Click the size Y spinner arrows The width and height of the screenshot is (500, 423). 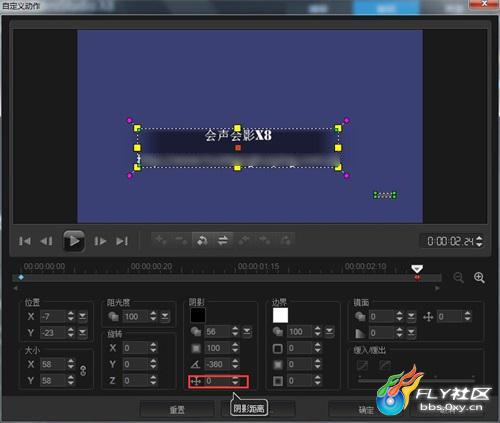71,380
